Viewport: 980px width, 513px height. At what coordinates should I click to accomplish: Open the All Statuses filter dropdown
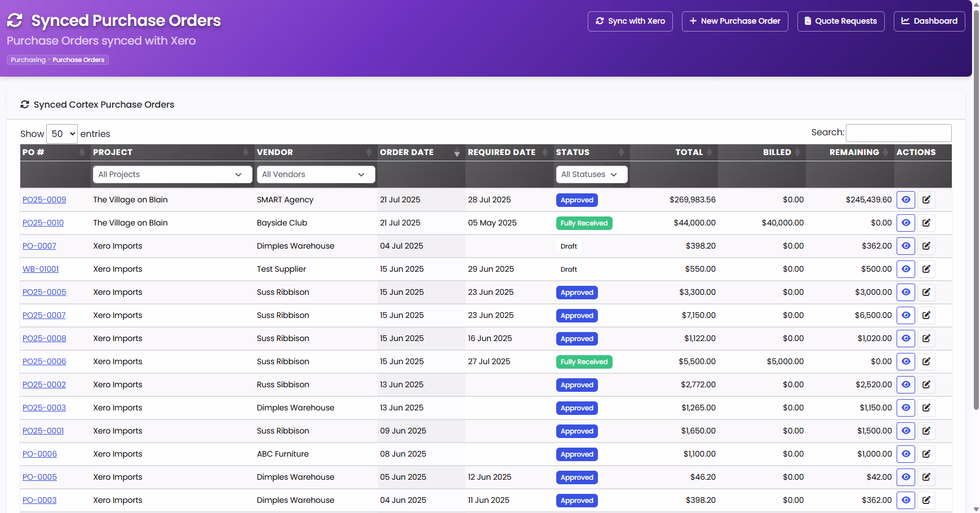[592, 175]
